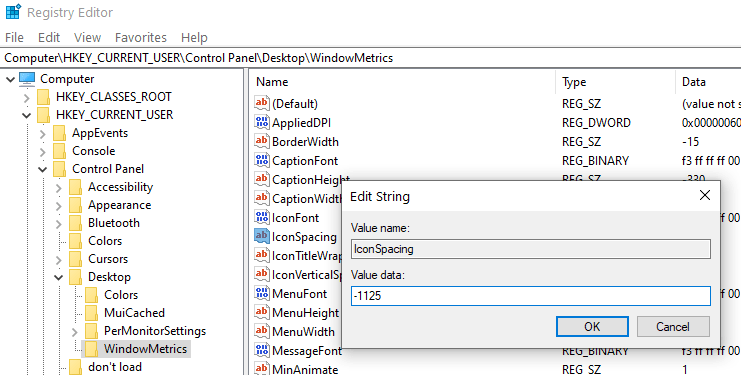Image resolution: width=741 pixels, height=375 pixels.
Task: Click the Bluetooth folder icon
Action: (75, 223)
